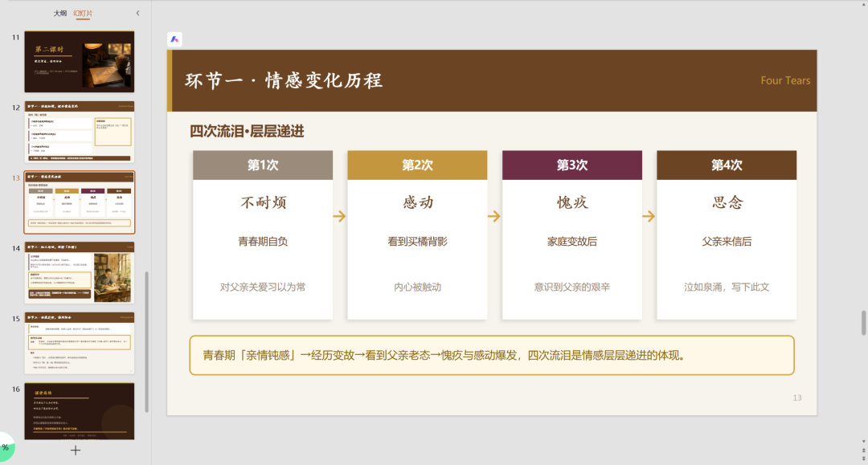868x465 pixels.
Task: Click the green percent circle in corner
Action: point(6,447)
